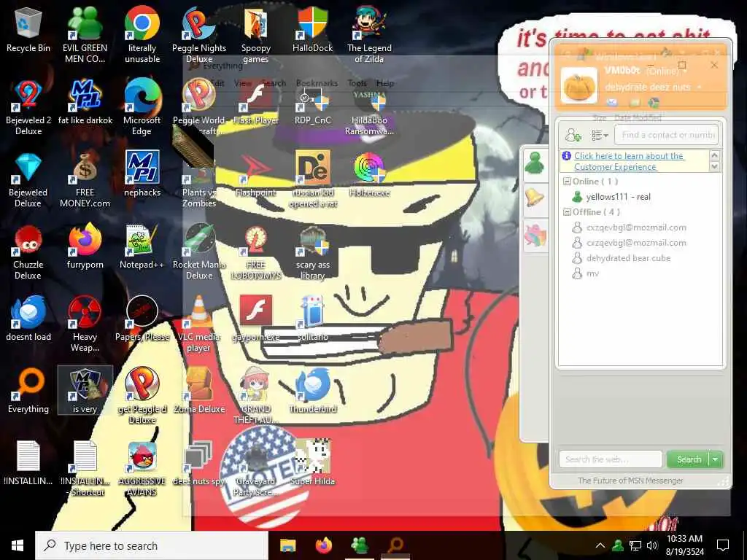
Task: Launch the nephacks shortcut
Action: pos(142,174)
